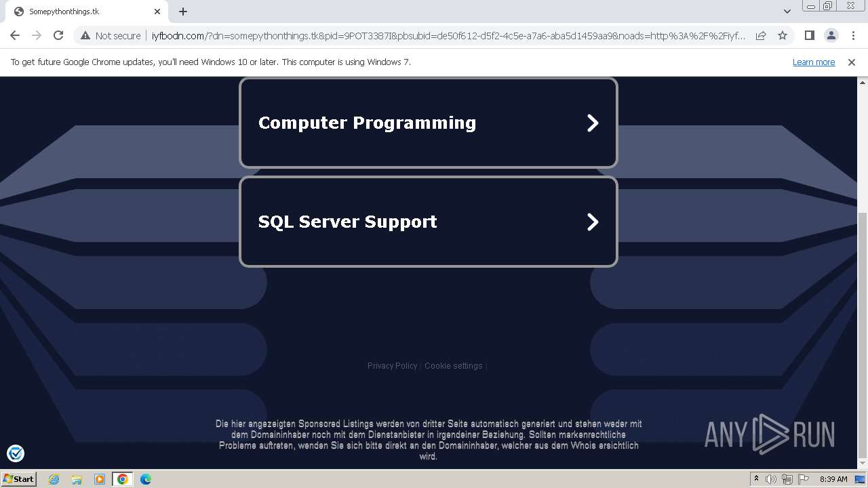Click Show desktop tray icon

tap(860, 479)
